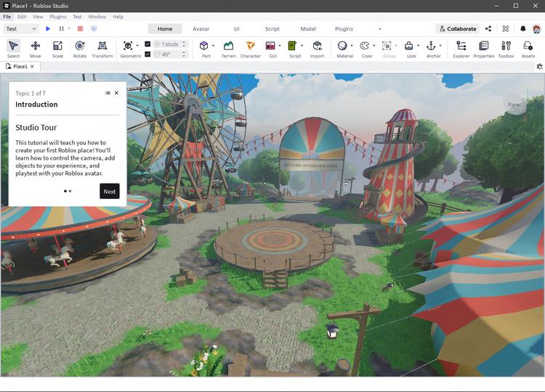The width and height of the screenshot is (545, 392).
Task: Click the Color palette icon
Action: (x=364, y=46)
